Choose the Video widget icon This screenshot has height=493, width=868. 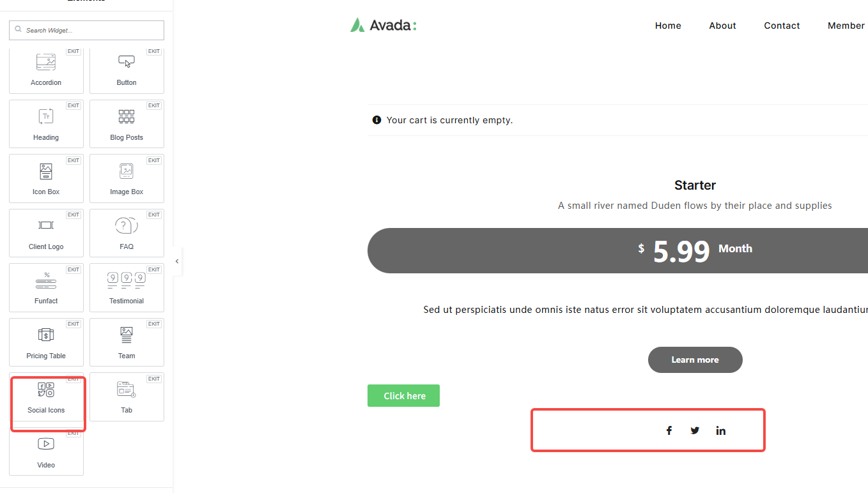click(45, 450)
